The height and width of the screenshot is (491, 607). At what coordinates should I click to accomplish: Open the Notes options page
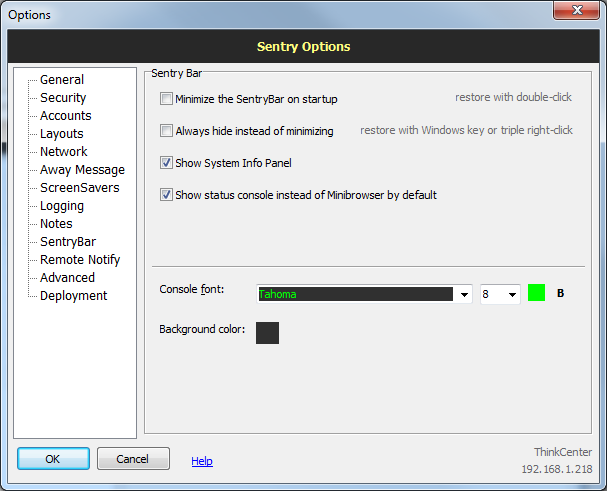[56, 223]
